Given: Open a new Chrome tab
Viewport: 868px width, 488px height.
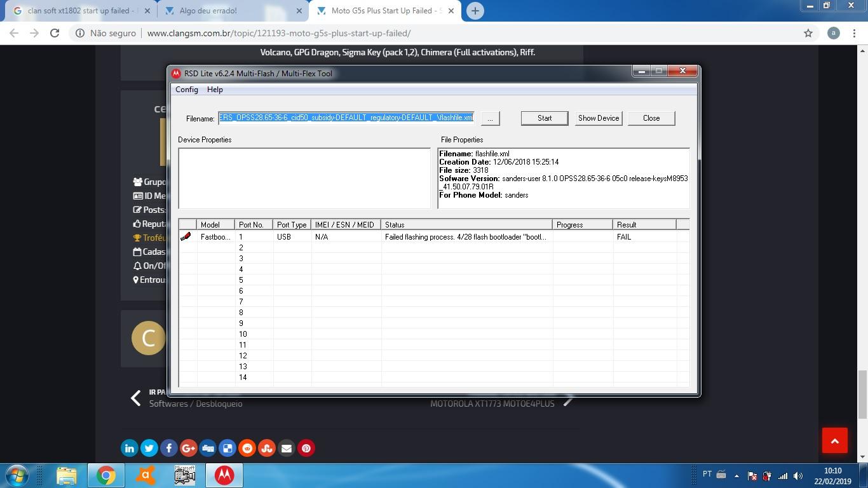Looking at the screenshot, I should (475, 10).
